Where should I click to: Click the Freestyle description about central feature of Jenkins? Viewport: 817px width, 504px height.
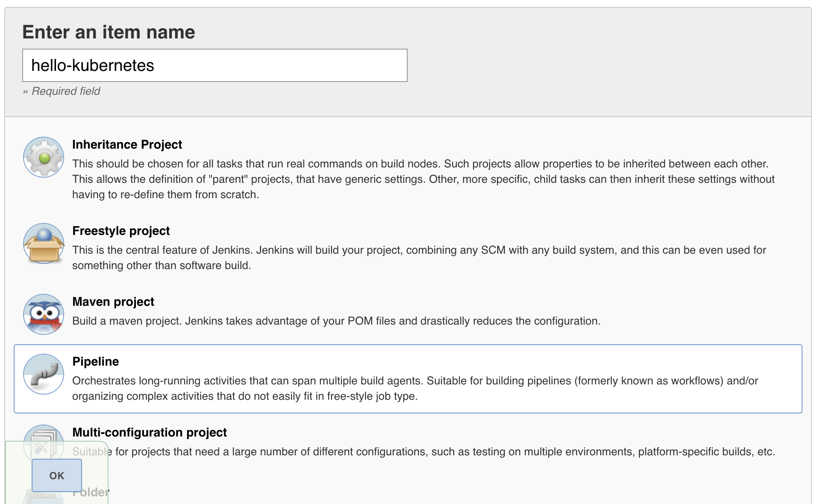pyautogui.click(x=419, y=258)
